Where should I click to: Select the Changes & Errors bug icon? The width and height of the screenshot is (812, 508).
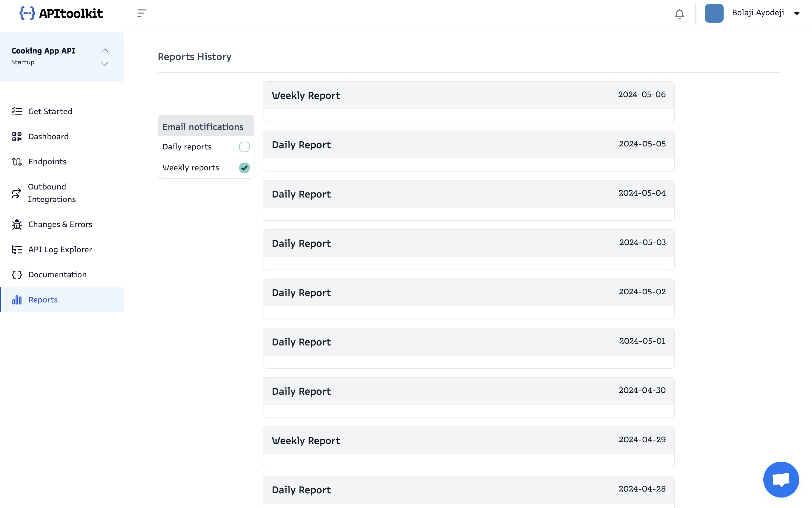tap(16, 224)
